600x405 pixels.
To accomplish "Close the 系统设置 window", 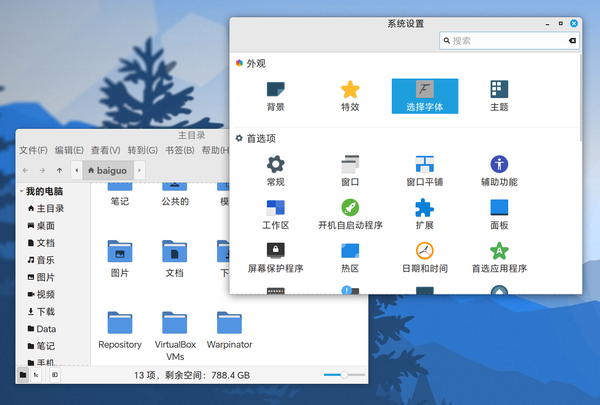I will 574,24.
